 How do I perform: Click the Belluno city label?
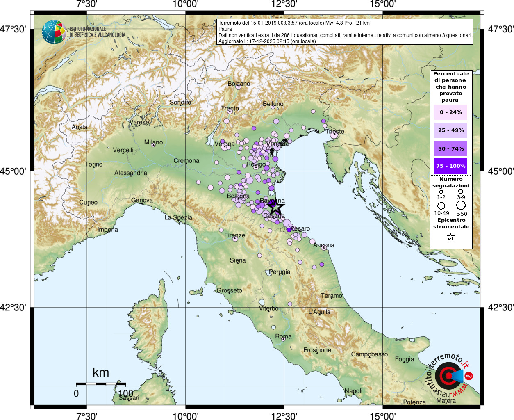[273, 104]
